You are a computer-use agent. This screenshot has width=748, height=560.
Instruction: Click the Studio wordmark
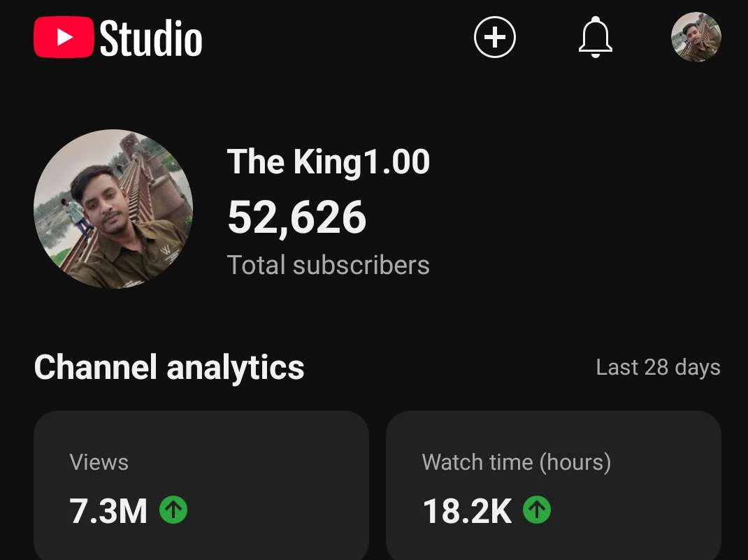point(151,38)
